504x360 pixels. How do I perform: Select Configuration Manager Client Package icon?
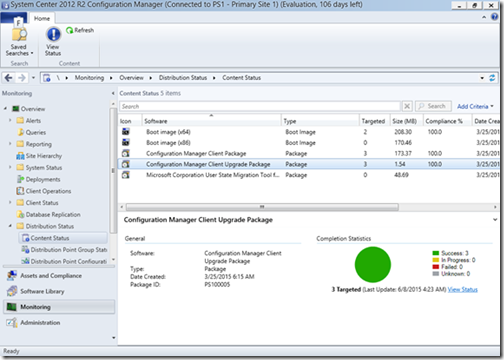point(126,153)
